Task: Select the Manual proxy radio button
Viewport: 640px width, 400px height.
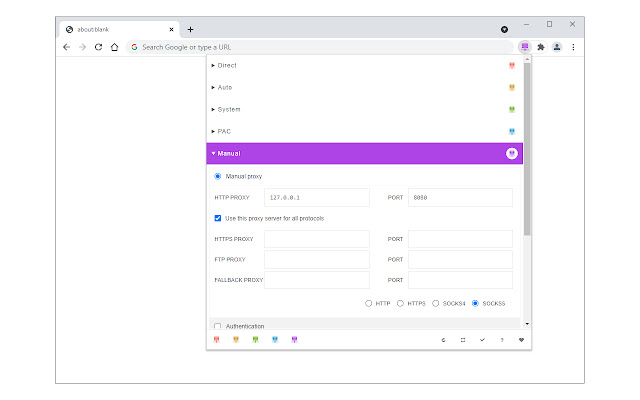Action: point(218,176)
